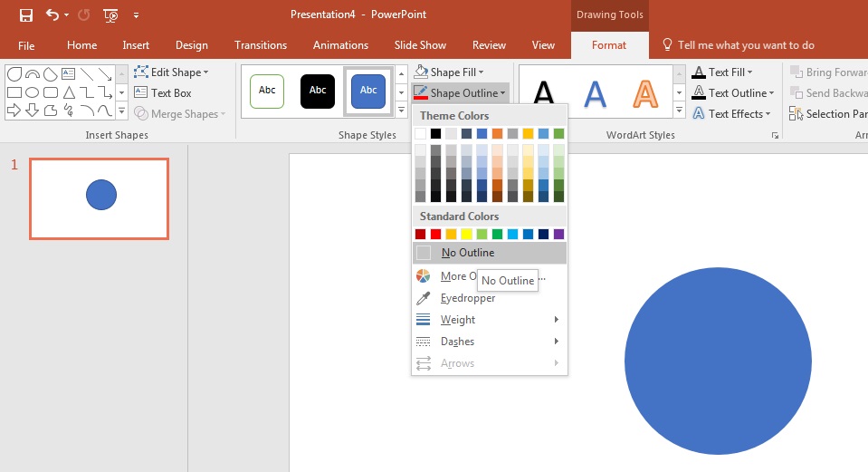Choose gold theme color in top row
This screenshot has width=868, height=472.
(x=528, y=133)
